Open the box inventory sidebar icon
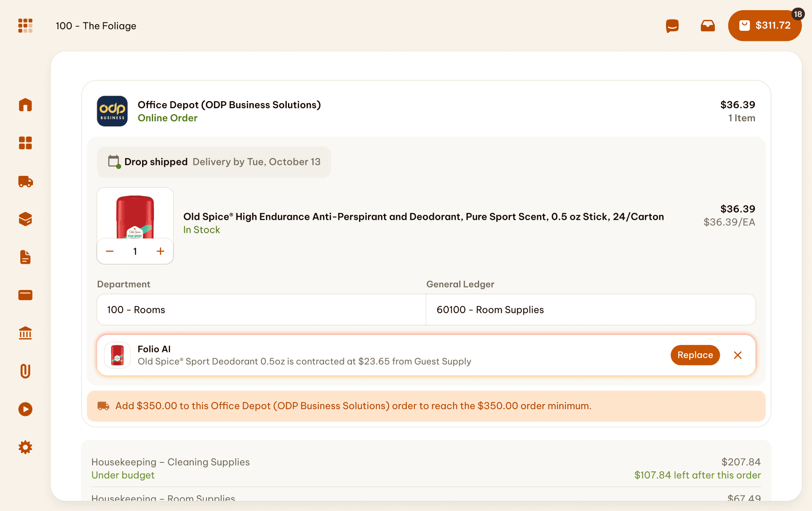The width and height of the screenshot is (812, 511). point(25,219)
